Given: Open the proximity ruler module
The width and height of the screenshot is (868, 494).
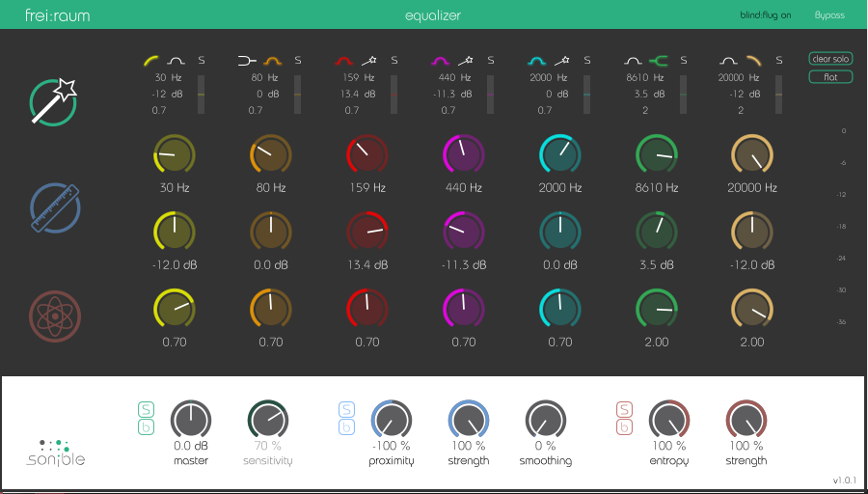Looking at the screenshot, I should 55,208.
